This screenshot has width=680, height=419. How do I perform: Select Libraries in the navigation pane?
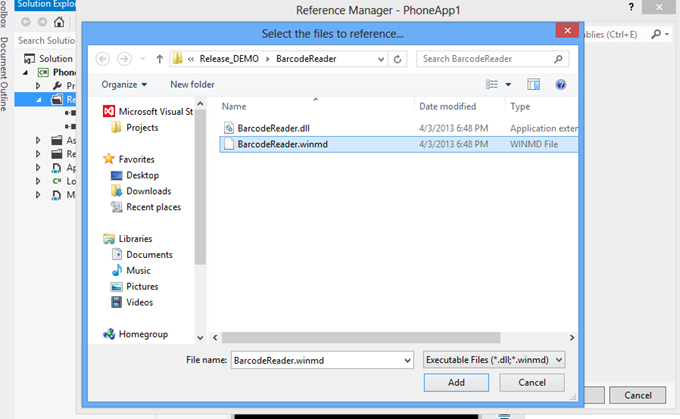[128, 239]
